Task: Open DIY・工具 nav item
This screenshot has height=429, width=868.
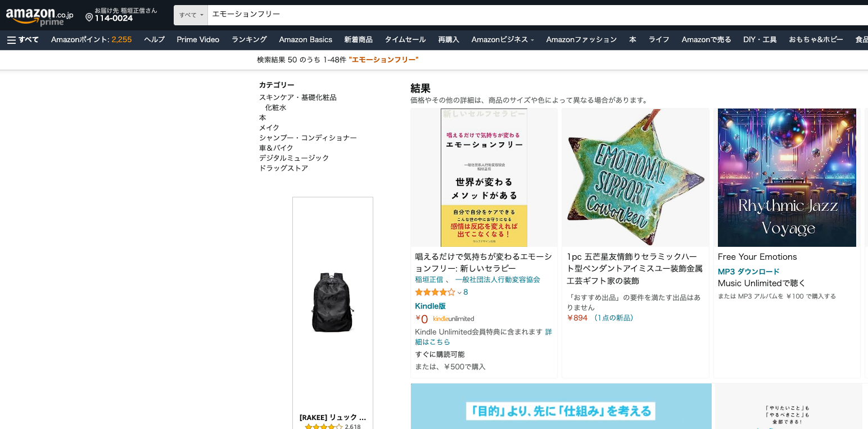Action: [x=759, y=39]
